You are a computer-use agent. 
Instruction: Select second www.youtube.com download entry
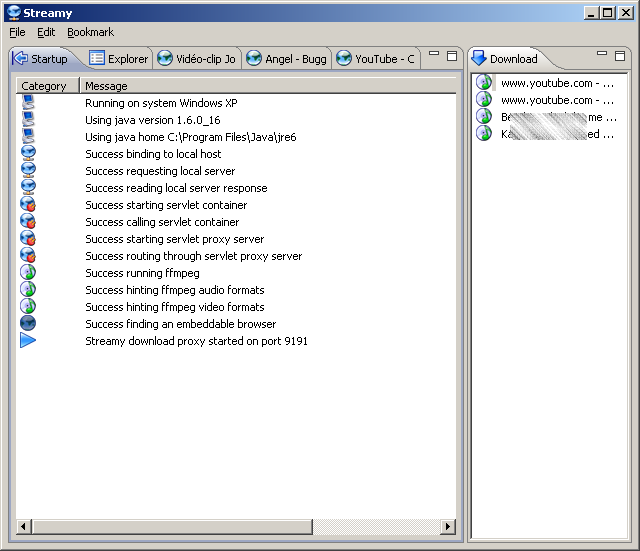(x=558, y=100)
